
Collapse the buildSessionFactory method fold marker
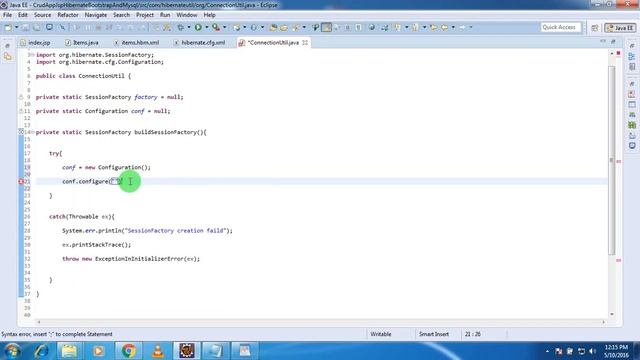[33, 132]
